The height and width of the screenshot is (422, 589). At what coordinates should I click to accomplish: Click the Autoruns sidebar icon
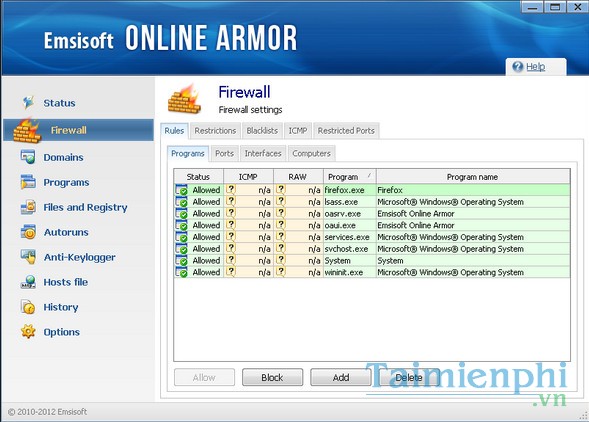(x=28, y=232)
